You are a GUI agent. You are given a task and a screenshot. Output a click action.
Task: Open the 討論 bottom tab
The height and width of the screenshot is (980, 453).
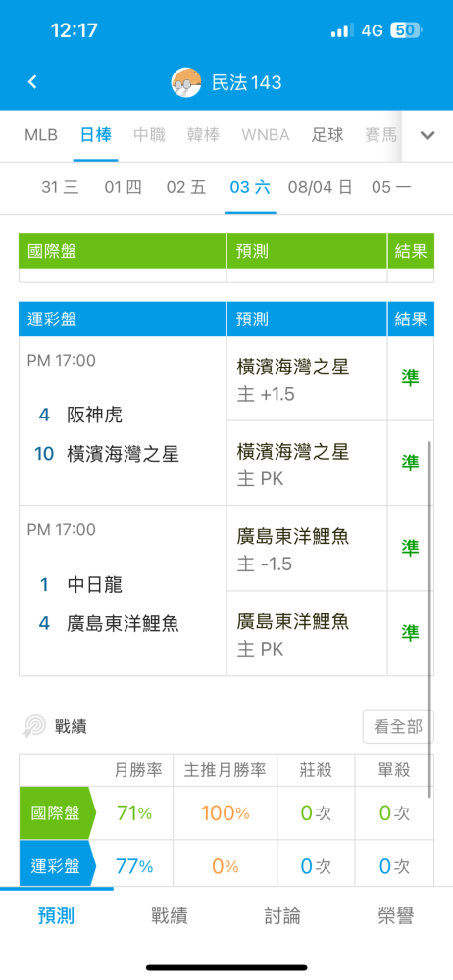[282, 916]
